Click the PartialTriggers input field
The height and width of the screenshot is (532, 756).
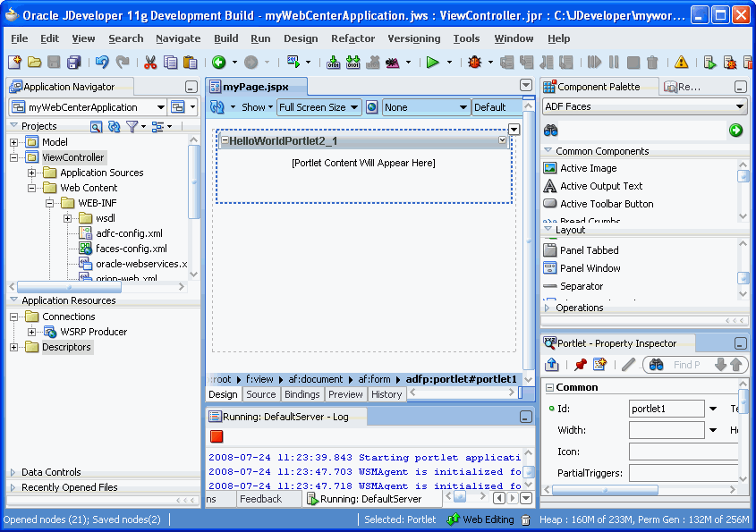click(684, 473)
